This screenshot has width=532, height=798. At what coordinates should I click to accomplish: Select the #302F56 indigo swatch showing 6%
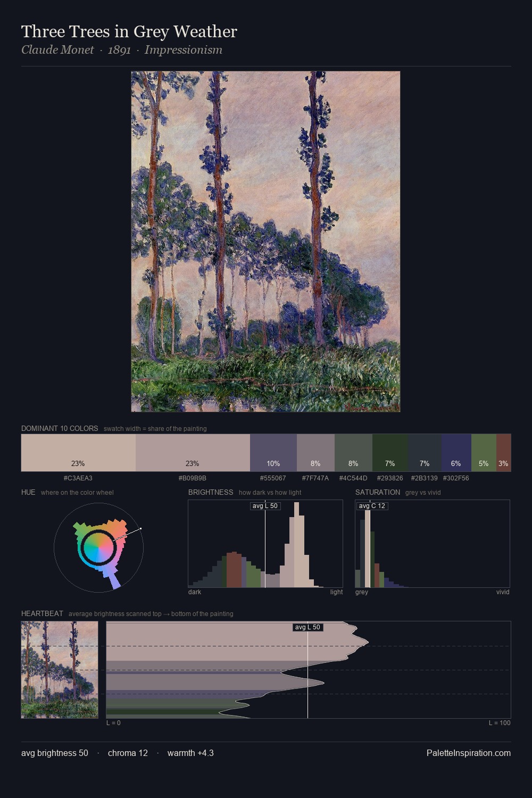[x=456, y=453]
